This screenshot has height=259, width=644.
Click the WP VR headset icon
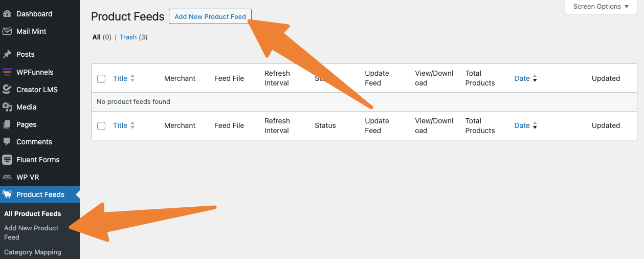tap(7, 177)
